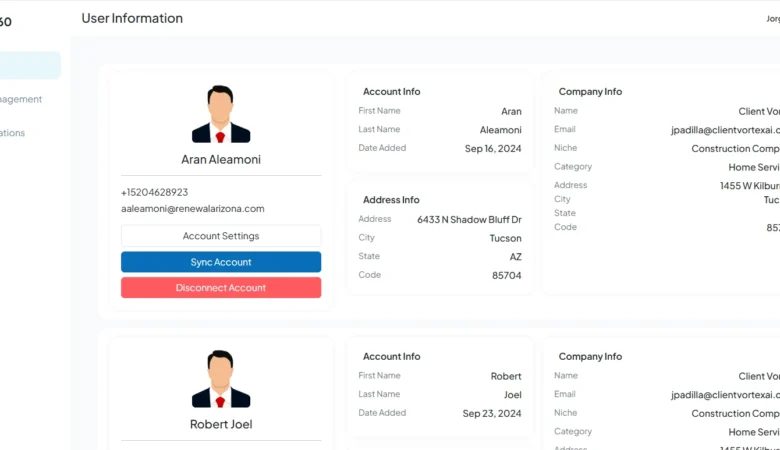Click the State value AZ
780x450 pixels.
(516, 257)
